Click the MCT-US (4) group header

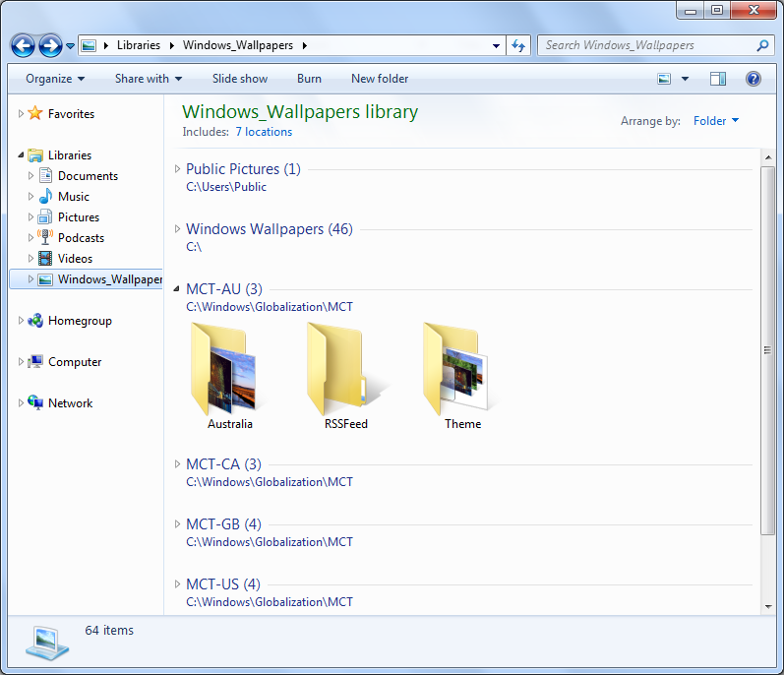[223, 584]
